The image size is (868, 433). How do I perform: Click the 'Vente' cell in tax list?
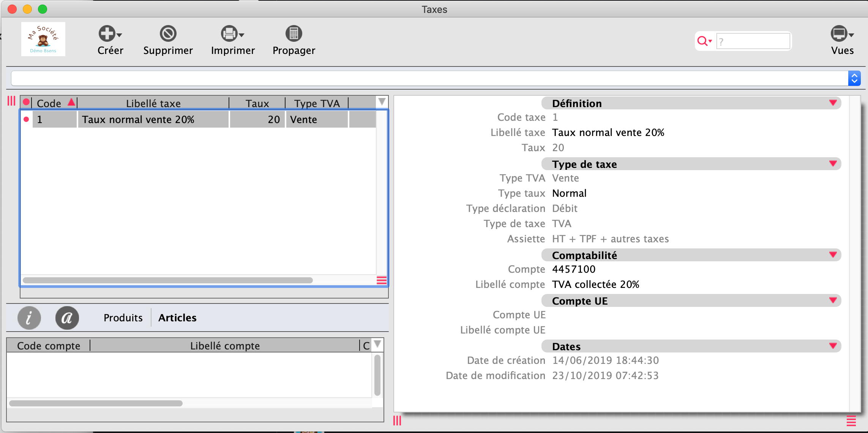tap(317, 119)
